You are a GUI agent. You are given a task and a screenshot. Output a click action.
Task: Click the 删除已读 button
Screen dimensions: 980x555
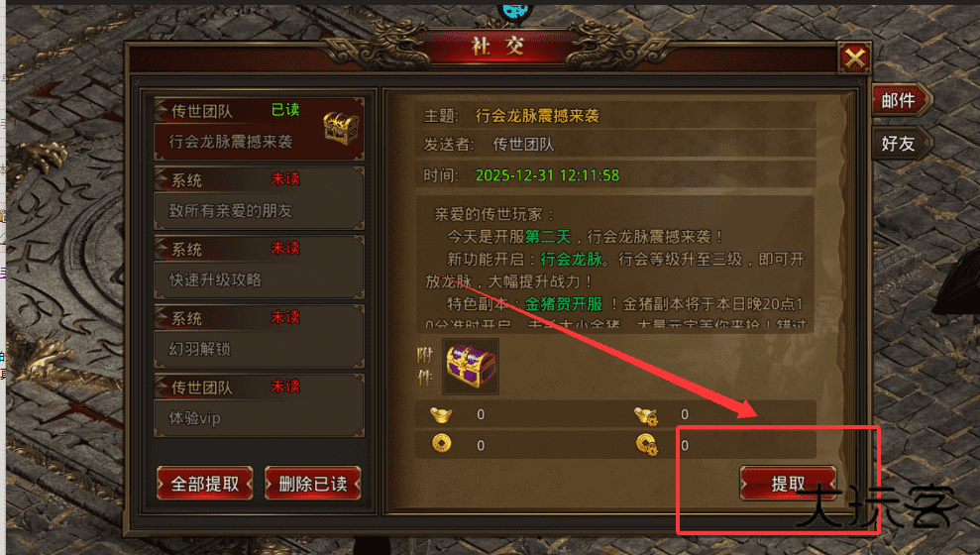point(312,483)
